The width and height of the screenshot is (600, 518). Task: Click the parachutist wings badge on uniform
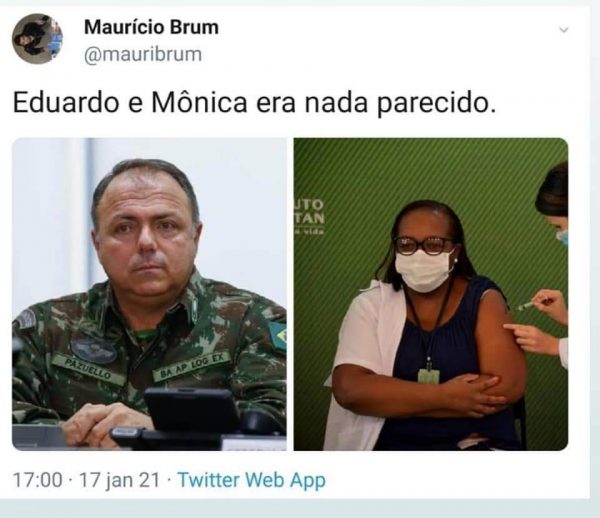[x=94, y=349]
